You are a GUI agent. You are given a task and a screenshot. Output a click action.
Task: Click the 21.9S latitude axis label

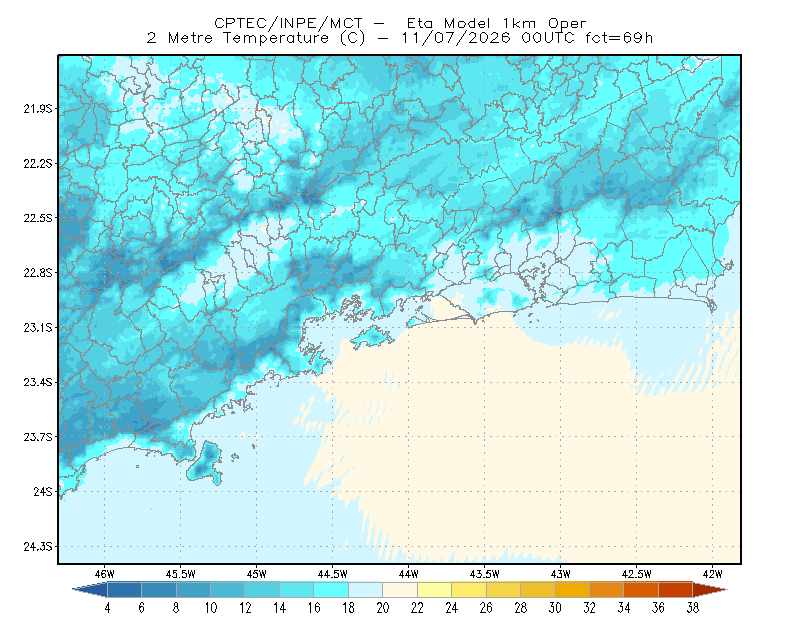38,109
